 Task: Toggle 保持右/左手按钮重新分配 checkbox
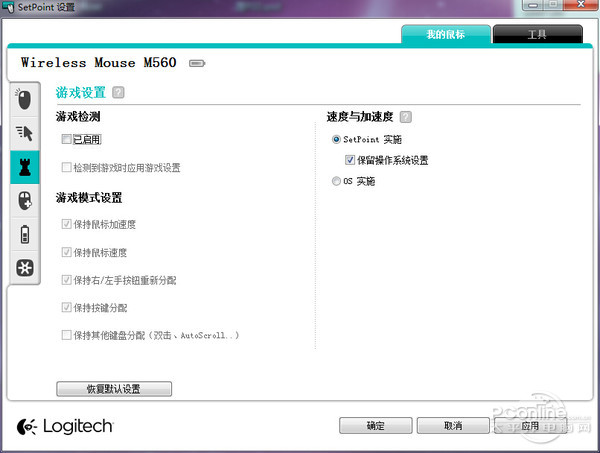(67, 280)
